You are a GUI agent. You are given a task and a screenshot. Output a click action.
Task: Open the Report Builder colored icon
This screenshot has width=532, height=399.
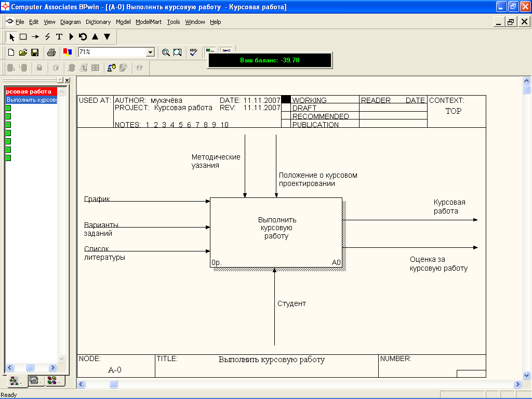pos(68,52)
